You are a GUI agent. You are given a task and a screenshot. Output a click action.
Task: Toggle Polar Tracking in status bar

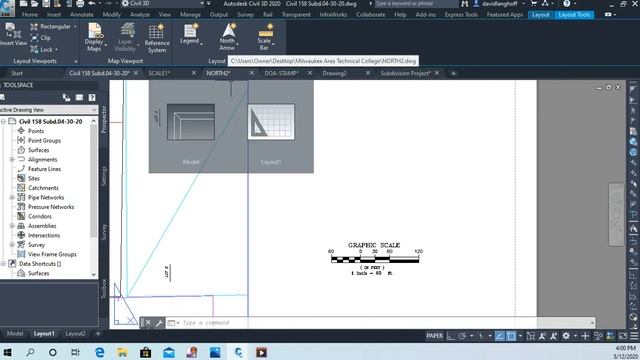pyautogui.click(x=462, y=336)
